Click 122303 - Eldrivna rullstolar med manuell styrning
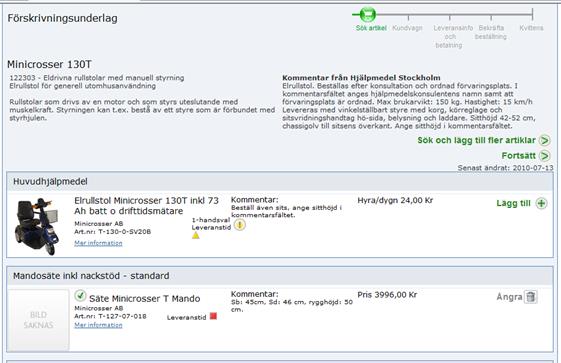The width and height of the screenshot is (561, 363). pyautogui.click(x=97, y=78)
